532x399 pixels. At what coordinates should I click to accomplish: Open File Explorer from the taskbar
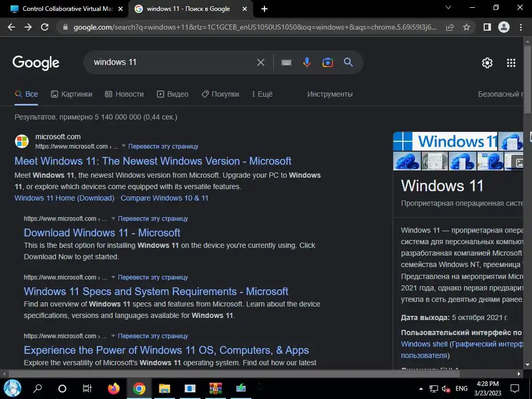click(x=165, y=388)
